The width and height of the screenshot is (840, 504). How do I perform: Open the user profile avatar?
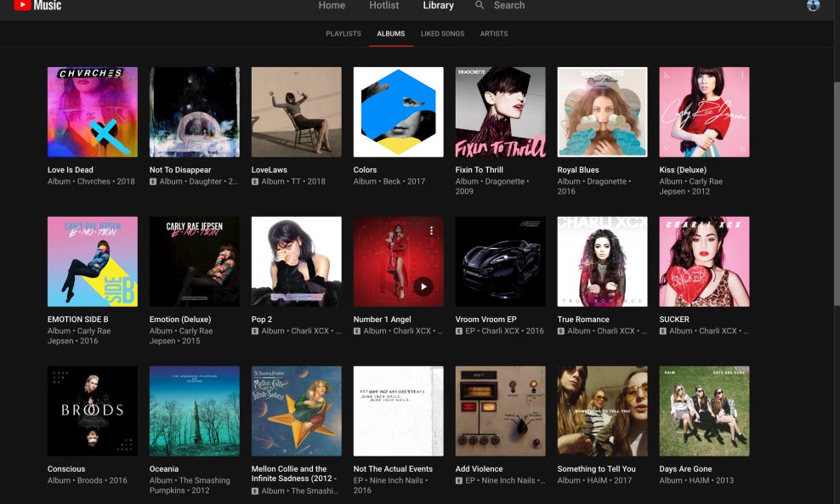point(813,5)
